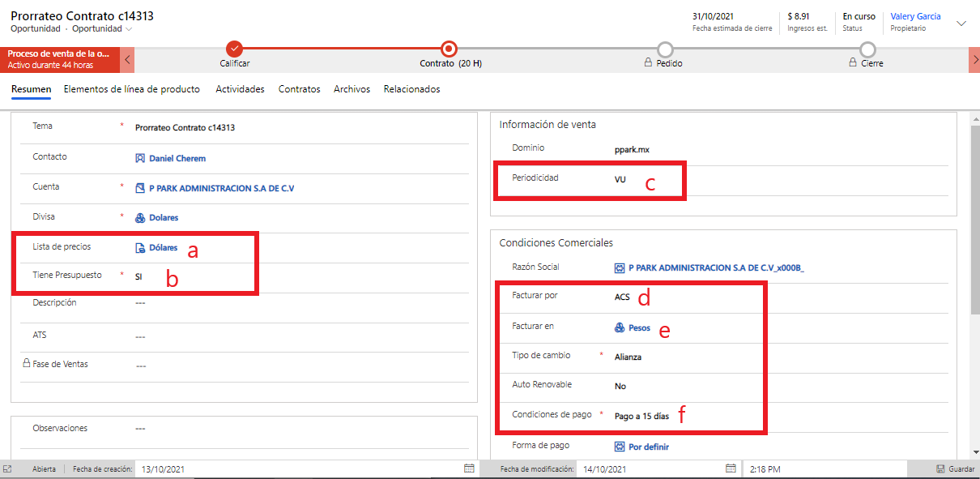Viewport: 980px width, 479px height.
Task: Switch to the Actividades tab
Action: (x=240, y=89)
